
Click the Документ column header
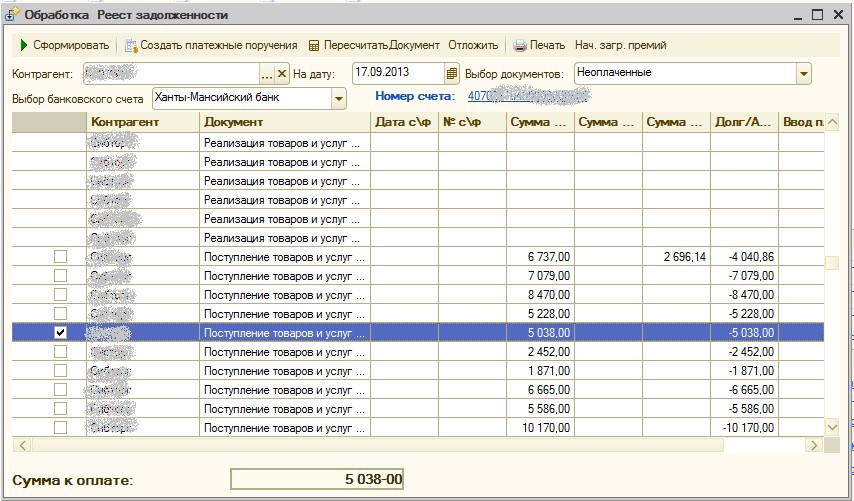click(285, 122)
